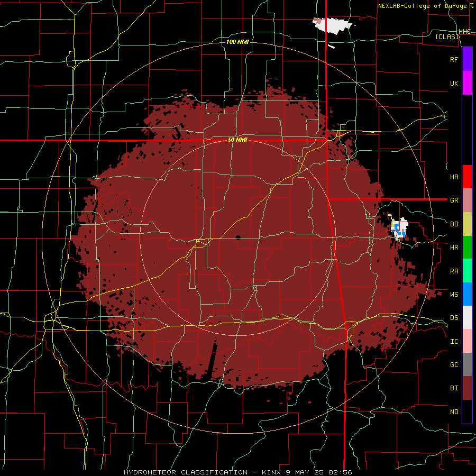
Task: Click the [CLAS] label
Action: pyautogui.click(x=447, y=36)
